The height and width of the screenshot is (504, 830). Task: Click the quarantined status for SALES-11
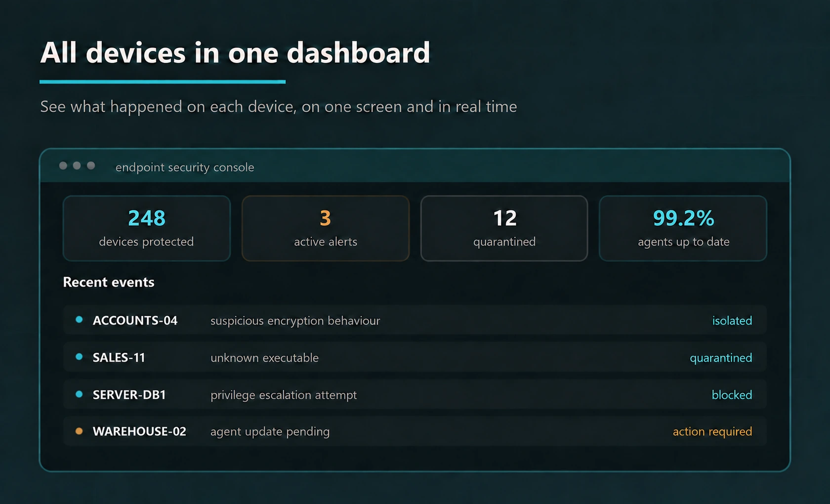[x=721, y=358]
